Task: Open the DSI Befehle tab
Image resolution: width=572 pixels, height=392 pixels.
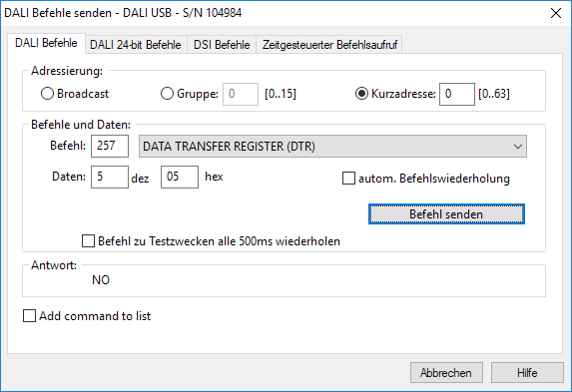Action: pyautogui.click(x=222, y=45)
